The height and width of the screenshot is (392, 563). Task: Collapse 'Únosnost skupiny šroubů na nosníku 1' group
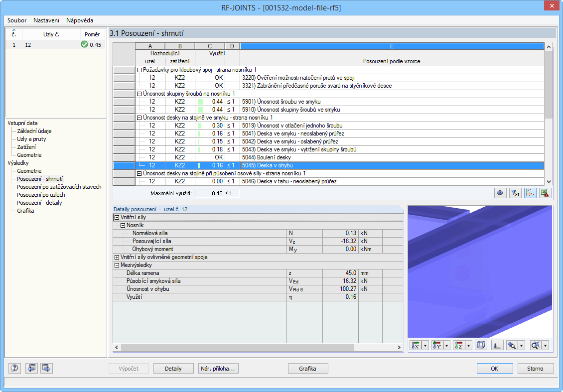(x=140, y=94)
